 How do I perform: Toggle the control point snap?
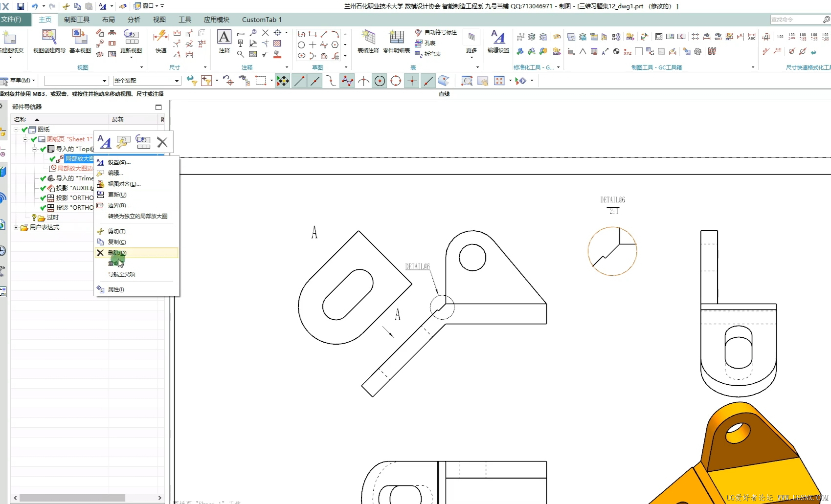[x=331, y=81]
